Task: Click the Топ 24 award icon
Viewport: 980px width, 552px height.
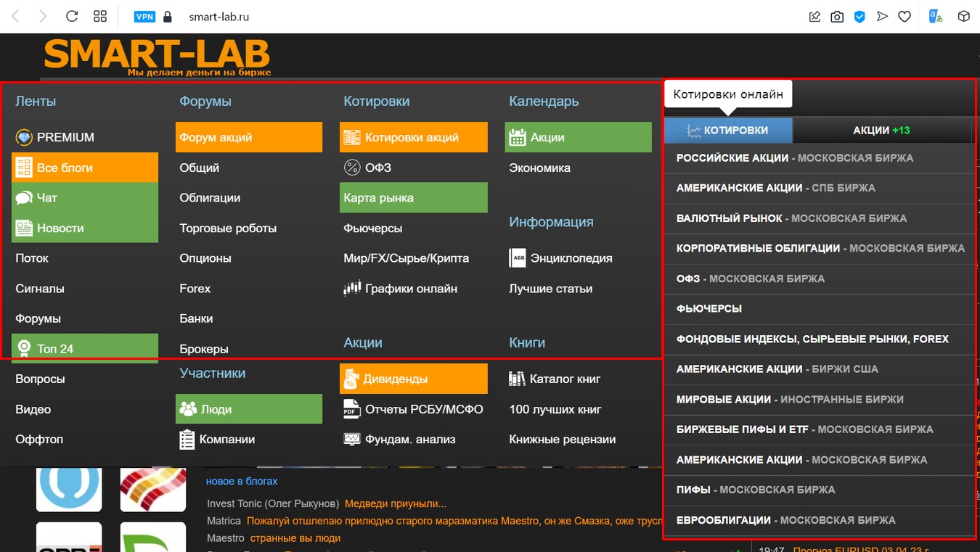Action: click(x=24, y=349)
